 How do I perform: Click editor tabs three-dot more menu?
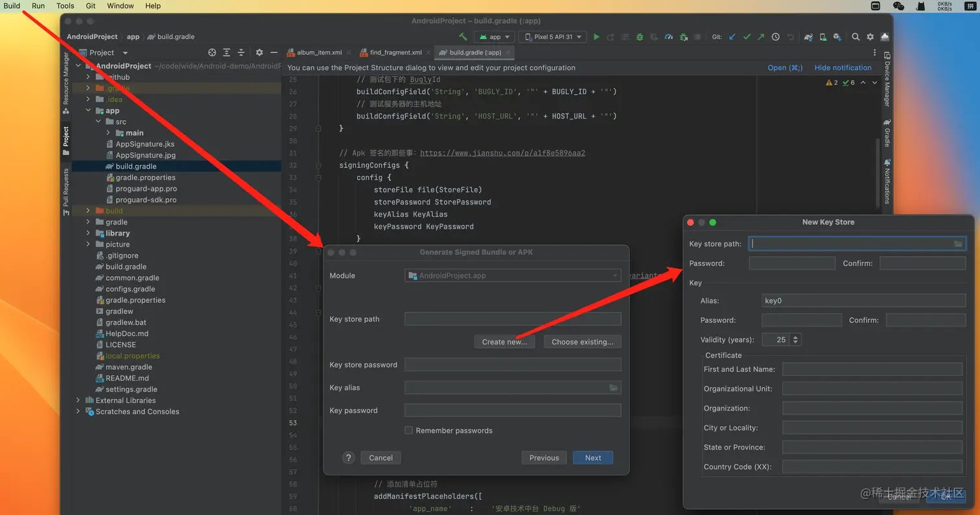874,53
